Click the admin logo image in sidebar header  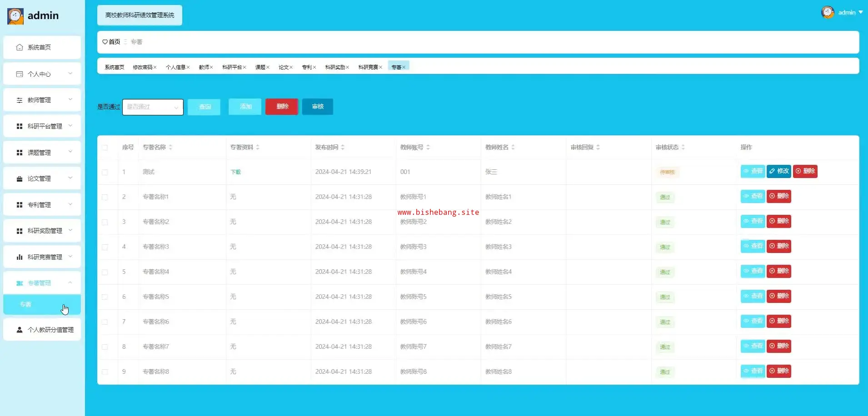coord(15,16)
